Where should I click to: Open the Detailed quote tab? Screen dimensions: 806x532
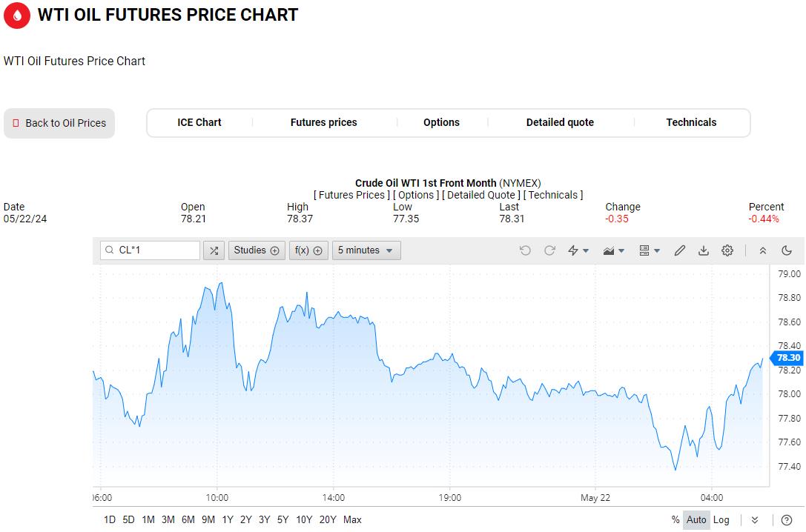click(x=561, y=122)
